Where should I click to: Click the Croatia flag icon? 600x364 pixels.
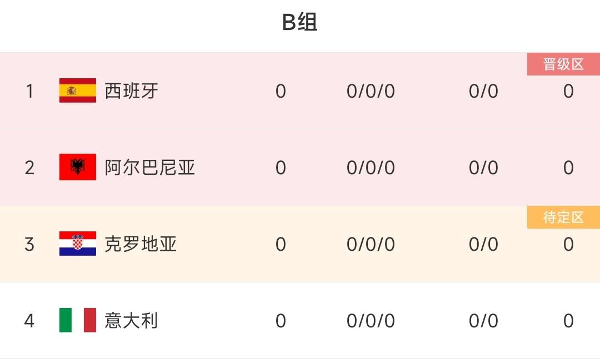[78, 244]
